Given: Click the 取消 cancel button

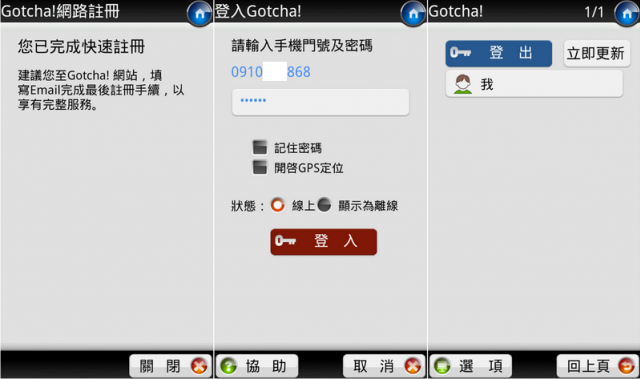Looking at the screenshot, I should pos(384,366).
